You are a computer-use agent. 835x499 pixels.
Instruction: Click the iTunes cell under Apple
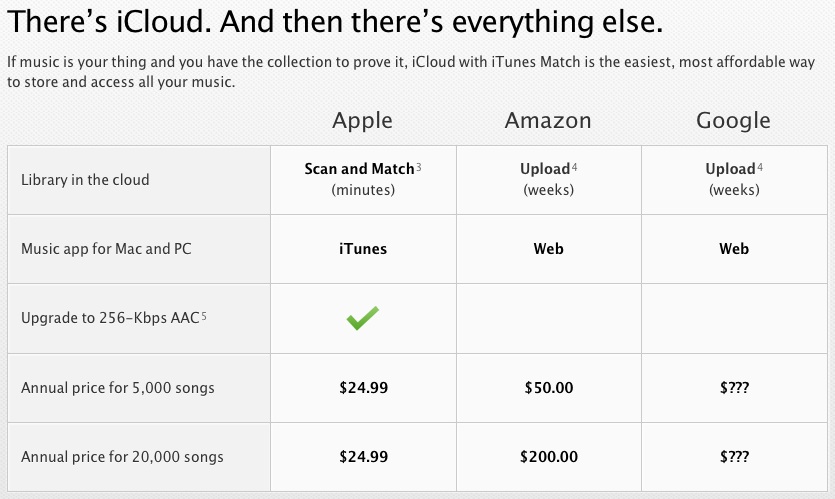[363, 249]
